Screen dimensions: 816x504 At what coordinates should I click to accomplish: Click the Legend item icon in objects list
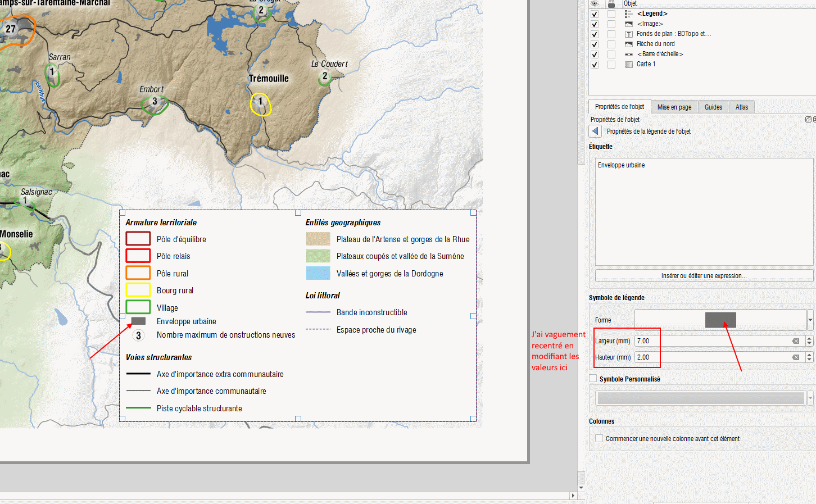tap(629, 13)
